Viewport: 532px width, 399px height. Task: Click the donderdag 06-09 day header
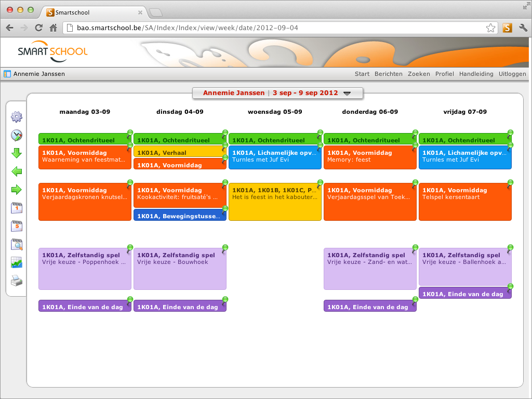coord(370,112)
